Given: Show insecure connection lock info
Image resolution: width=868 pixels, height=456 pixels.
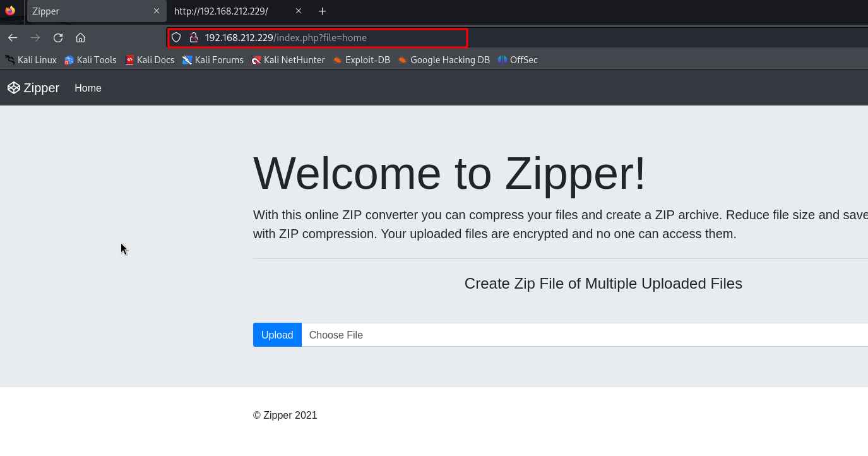Looking at the screenshot, I should tap(194, 38).
